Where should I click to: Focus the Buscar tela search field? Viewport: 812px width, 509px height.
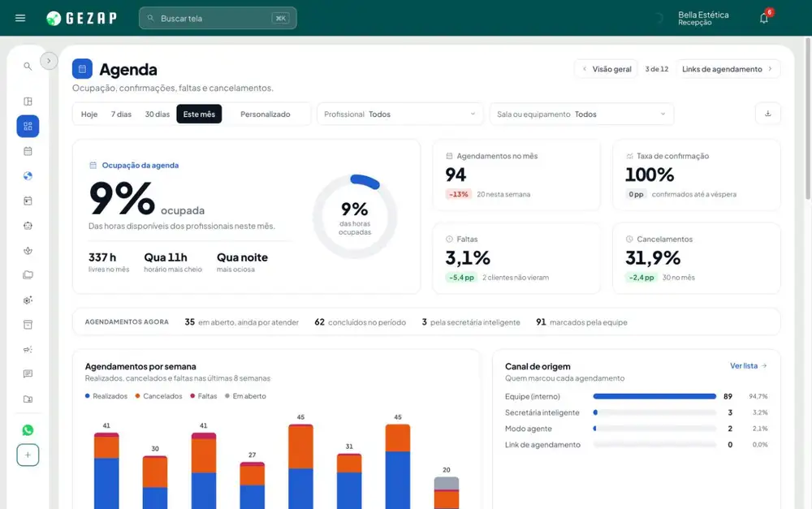pyautogui.click(x=218, y=18)
